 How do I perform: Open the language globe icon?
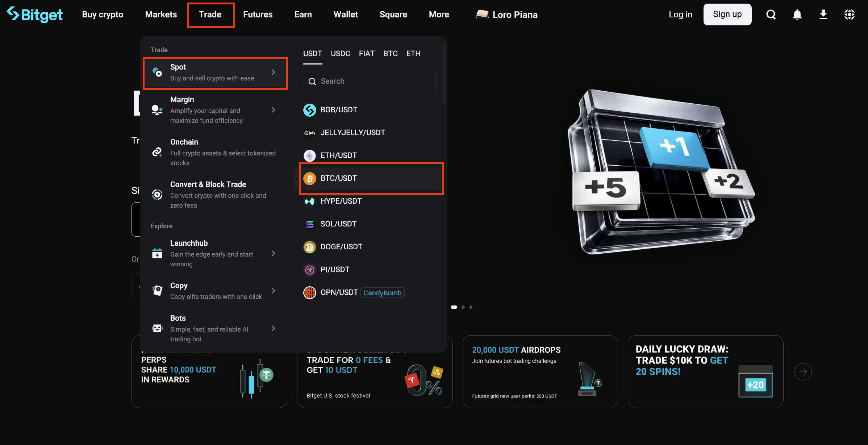[x=849, y=14]
